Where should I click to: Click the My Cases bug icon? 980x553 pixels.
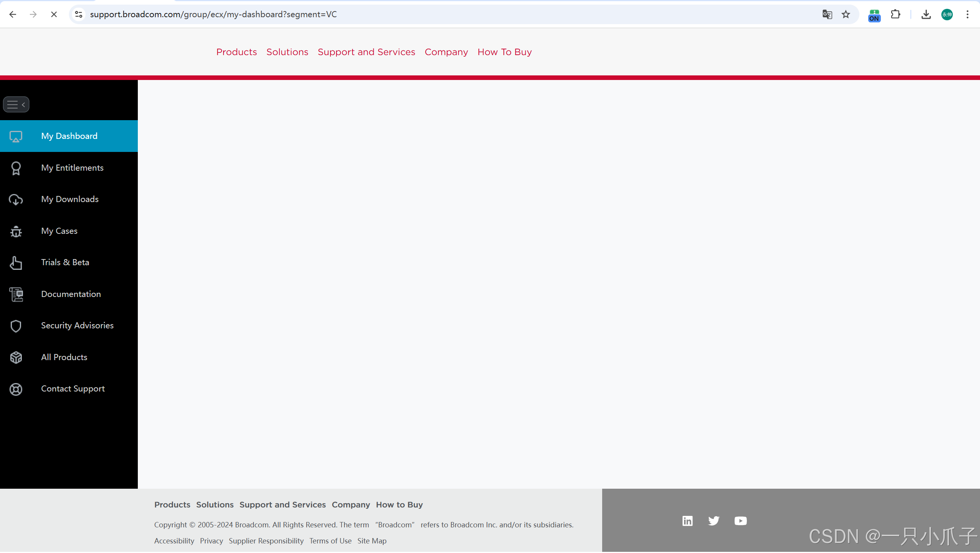tap(16, 231)
